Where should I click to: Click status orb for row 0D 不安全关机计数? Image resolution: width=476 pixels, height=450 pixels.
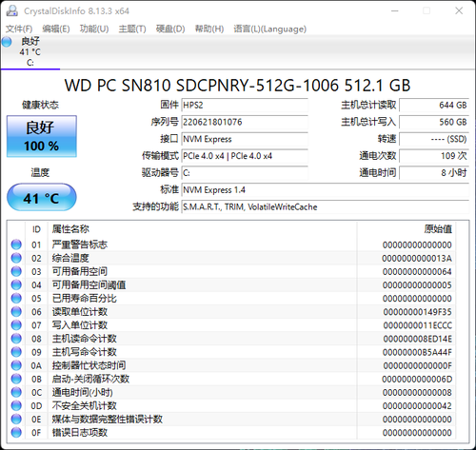[16, 405]
